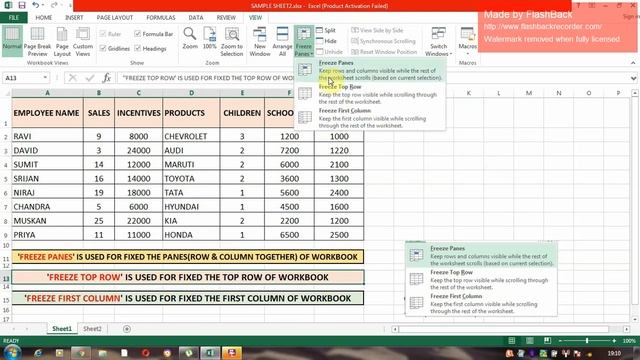This screenshot has height=360, width=640.
Task: Click zoom in plus button
Action: click(x=614, y=340)
